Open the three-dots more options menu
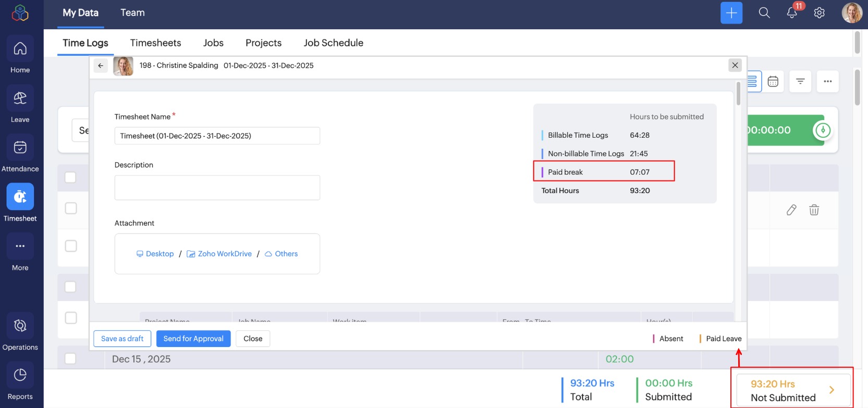Viewport: 868px width, 408px height. click(827, 81)
